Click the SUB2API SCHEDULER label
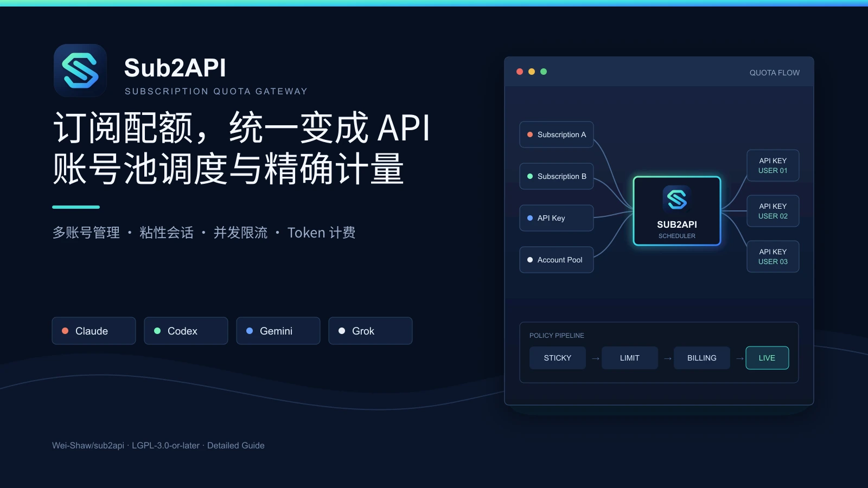Viewport: 868px width, 488px height. pos(677,229)
